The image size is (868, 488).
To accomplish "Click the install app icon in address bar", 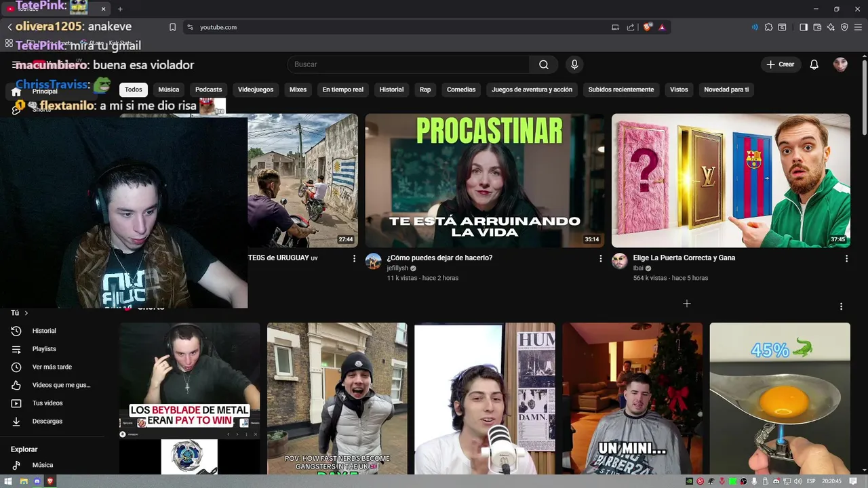I will coord(615,27).
